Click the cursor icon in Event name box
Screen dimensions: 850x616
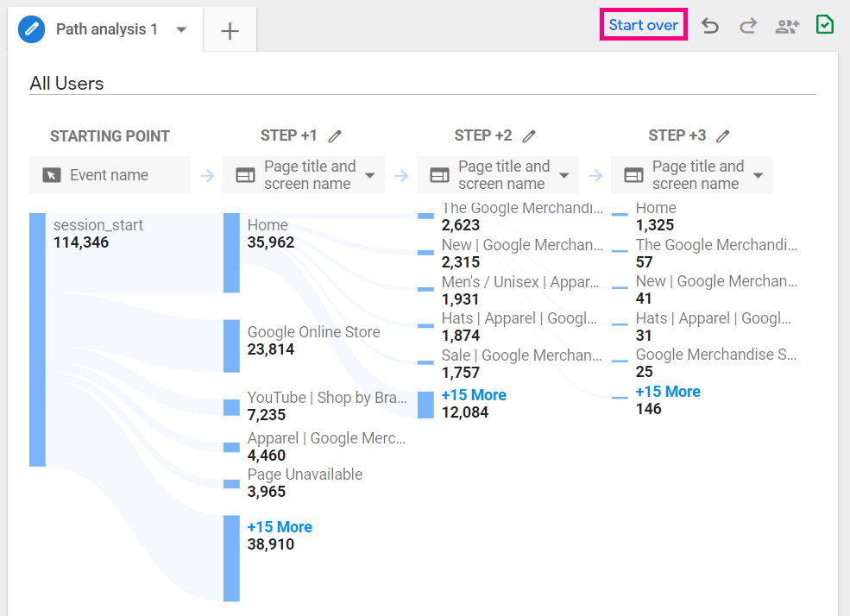coord(52,175)
